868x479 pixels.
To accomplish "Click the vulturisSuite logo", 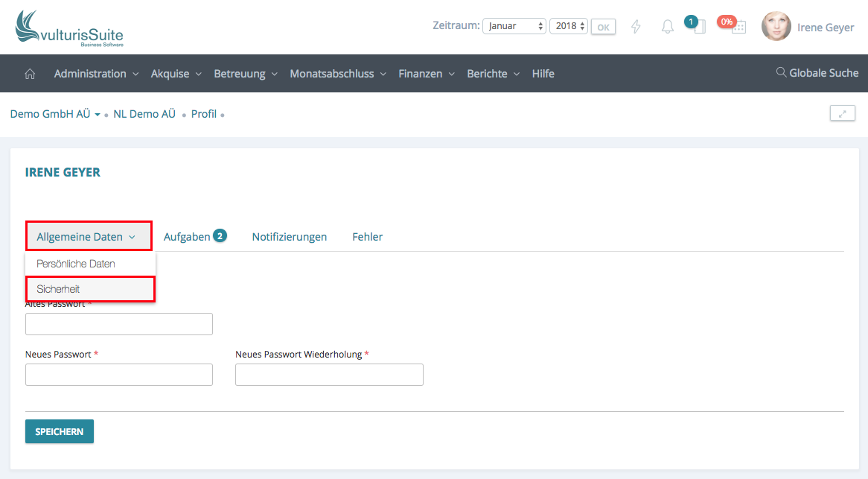I will click(69, 29).
